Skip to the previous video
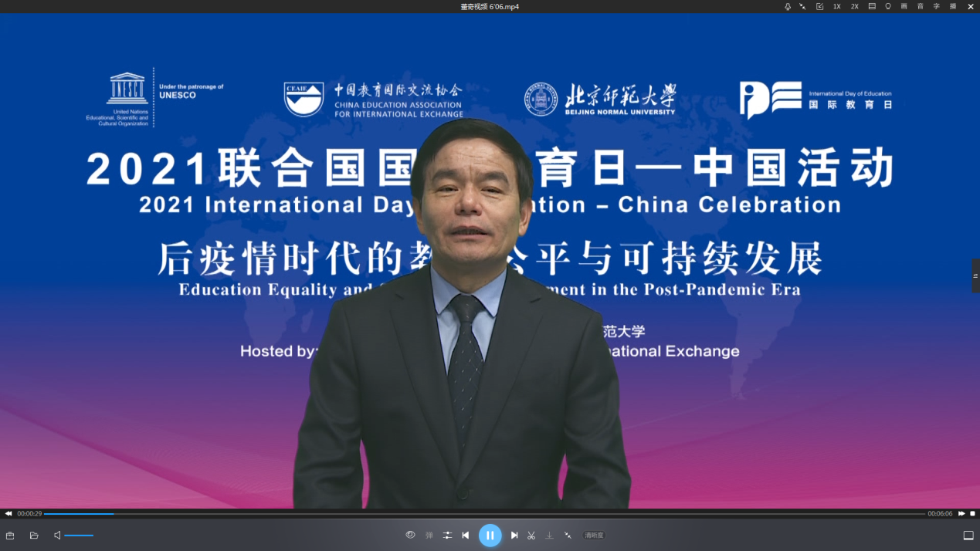980x551 pixels. pos(466,536)
